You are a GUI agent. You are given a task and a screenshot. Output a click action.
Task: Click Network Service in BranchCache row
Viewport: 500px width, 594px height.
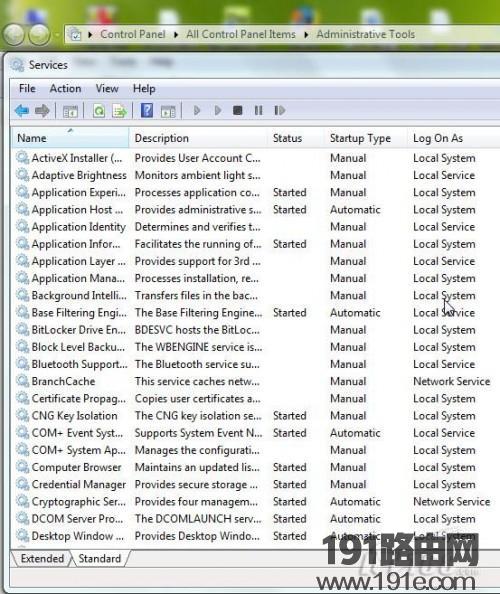(x=452, y=381)
